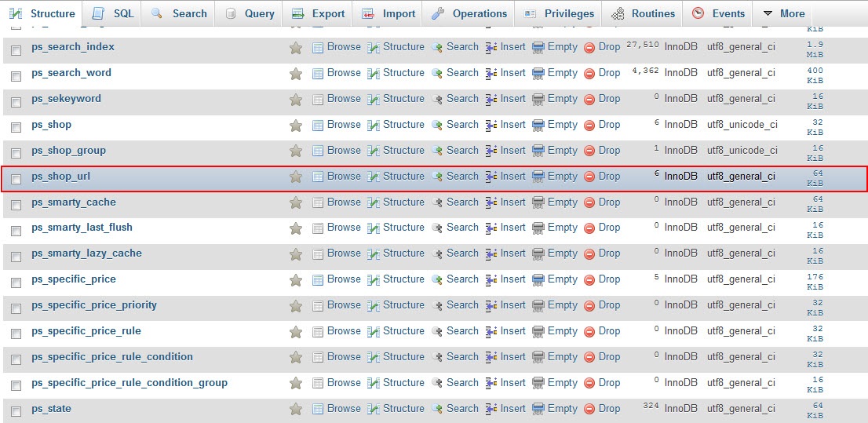Screen dimensions: 868x423
Task: Click Search icon for ps_search_index row
Action: tap(437, 48)
